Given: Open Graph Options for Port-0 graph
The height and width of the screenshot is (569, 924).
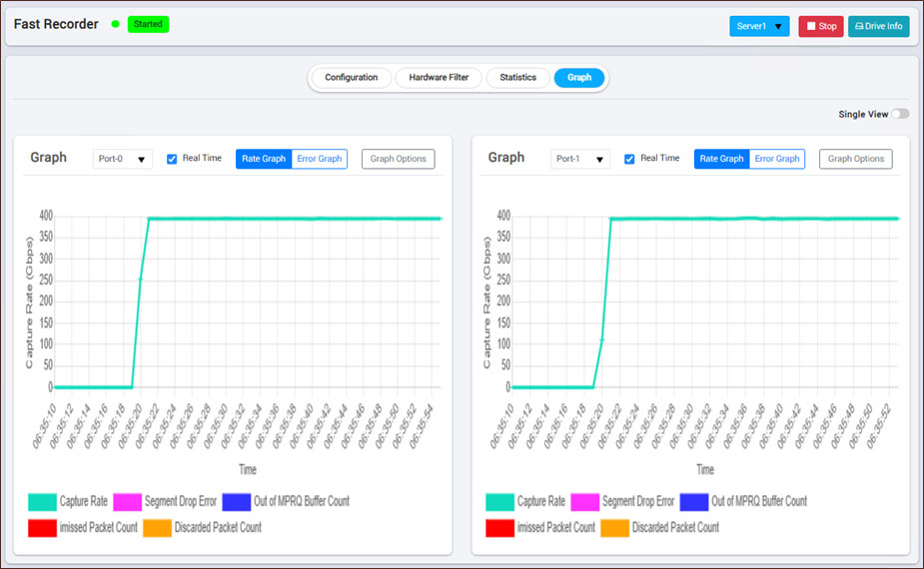Looking at the screenshot, I should (x=398, y=159).
